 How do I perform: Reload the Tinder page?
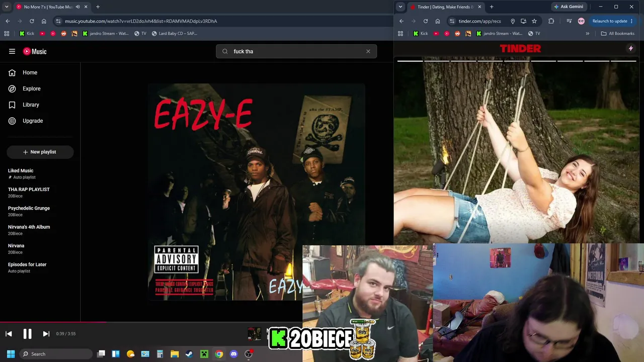pos(426,21)
